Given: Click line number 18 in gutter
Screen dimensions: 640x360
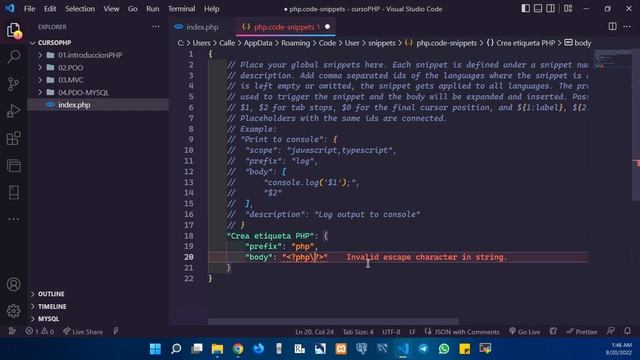Looking at the screenshot, I should 189,236.
